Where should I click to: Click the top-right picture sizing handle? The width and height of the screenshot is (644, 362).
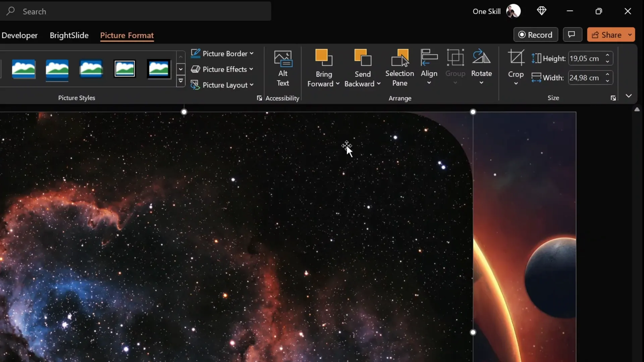[473, 112]
